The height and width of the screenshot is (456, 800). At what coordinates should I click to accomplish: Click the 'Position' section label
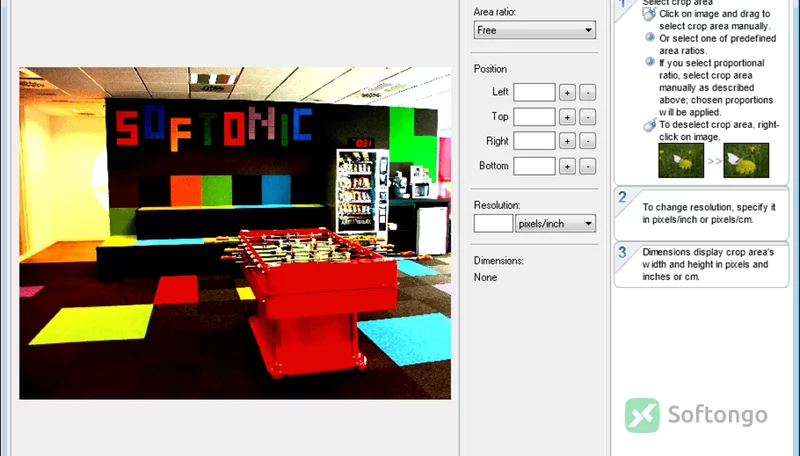[490, 69]
